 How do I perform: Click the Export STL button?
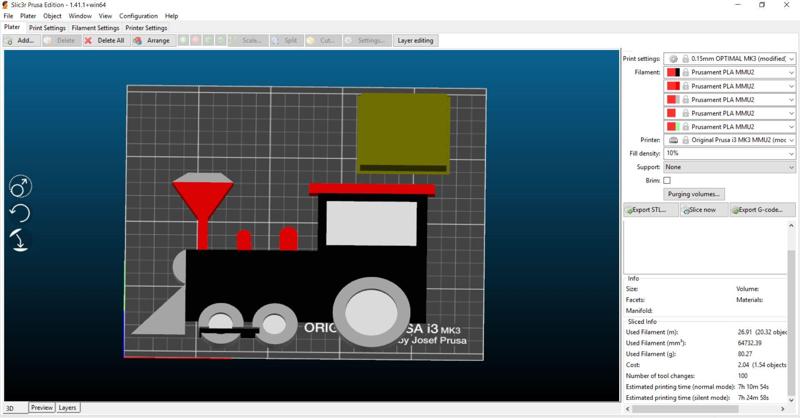click(651, 210)
